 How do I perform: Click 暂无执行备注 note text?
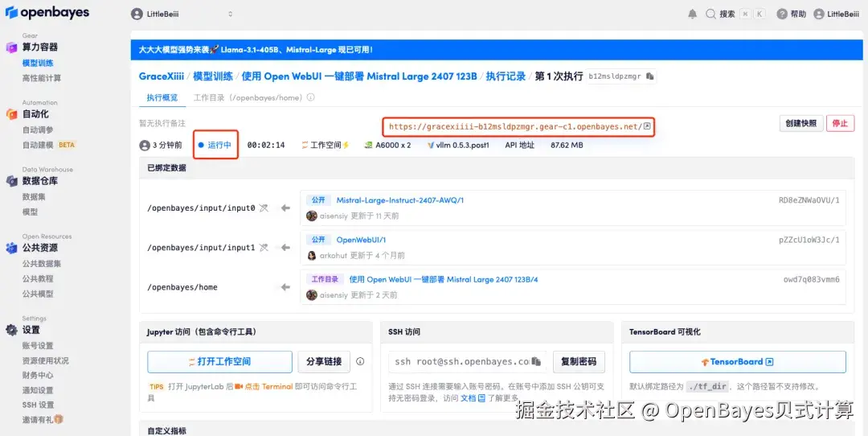tap(162, 123)
